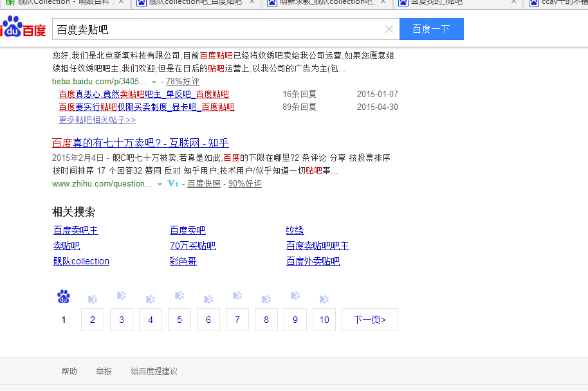Image resolution: width=588 pixels, height=391 pixels.
Task: Click the date 2015-04-30
Action: click(377, 107)
